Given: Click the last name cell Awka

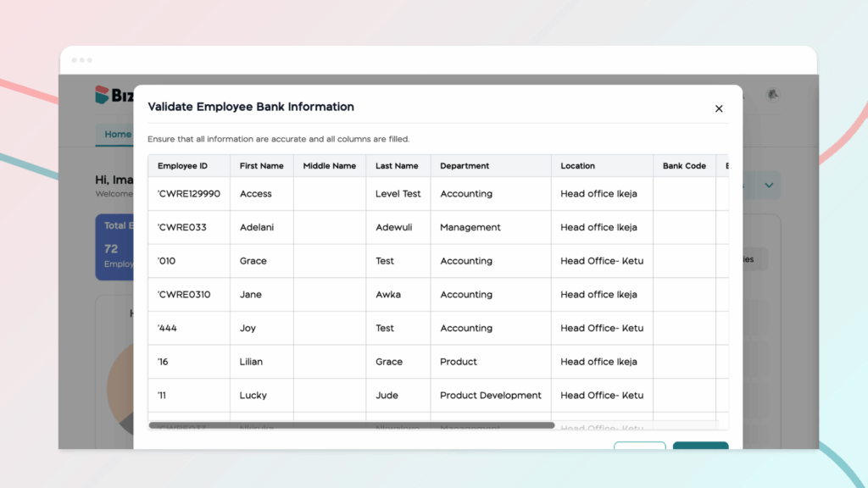Looking at the screenshot, I should coord(388,295).
